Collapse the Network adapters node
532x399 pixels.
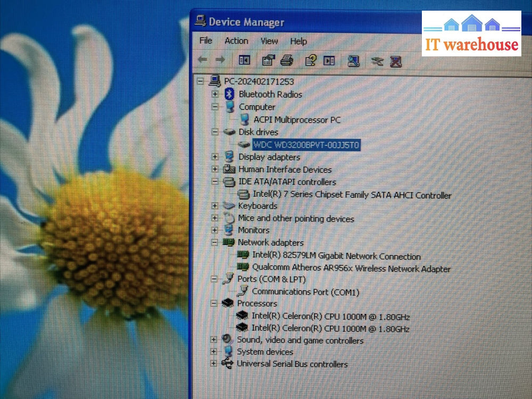pyautogui.click(x=215, y=243)
